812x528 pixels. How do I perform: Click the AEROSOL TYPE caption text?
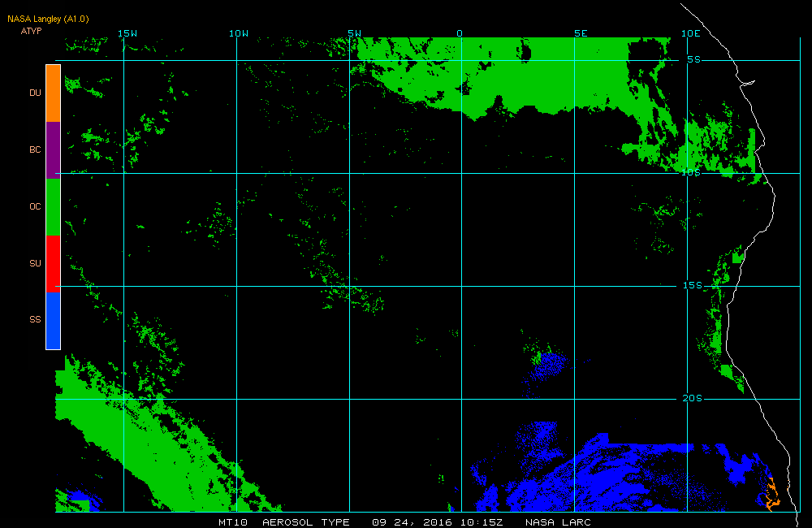306,522
